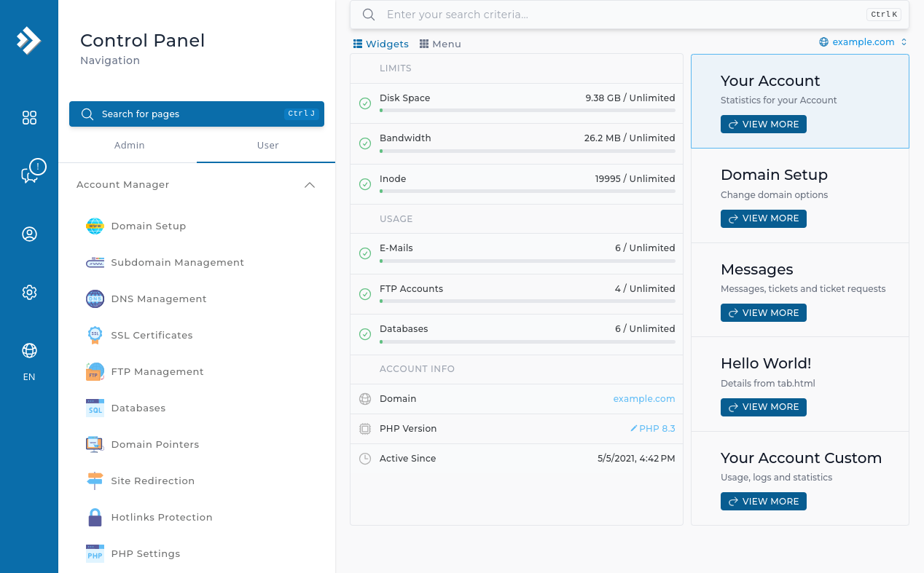Open the example.com domain link

pyautogui.click(x=643, y=399)
